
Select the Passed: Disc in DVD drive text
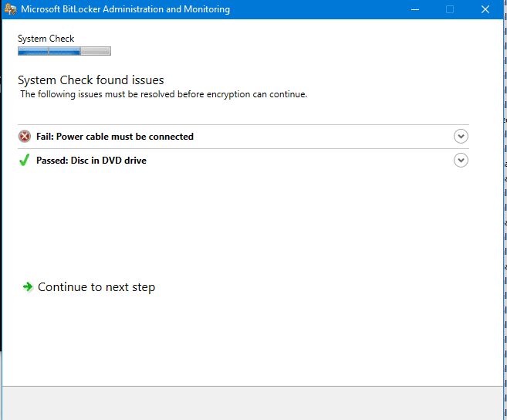(x=91, y=161)
